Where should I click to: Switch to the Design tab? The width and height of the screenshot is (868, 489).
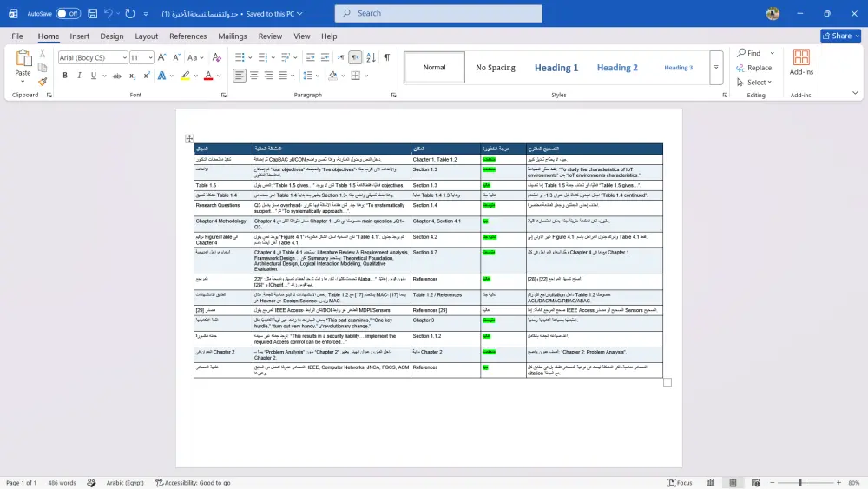pos(112,36)
